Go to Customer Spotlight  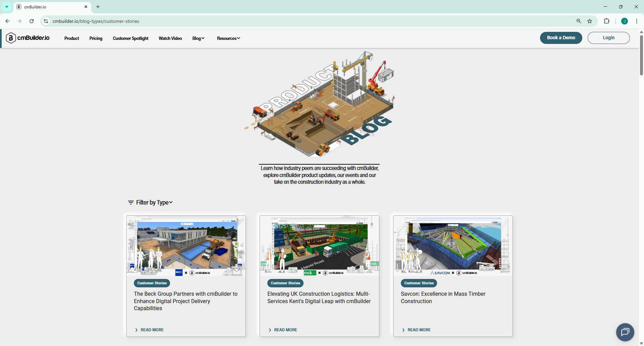pyautogui.click(x=130, y=38)
